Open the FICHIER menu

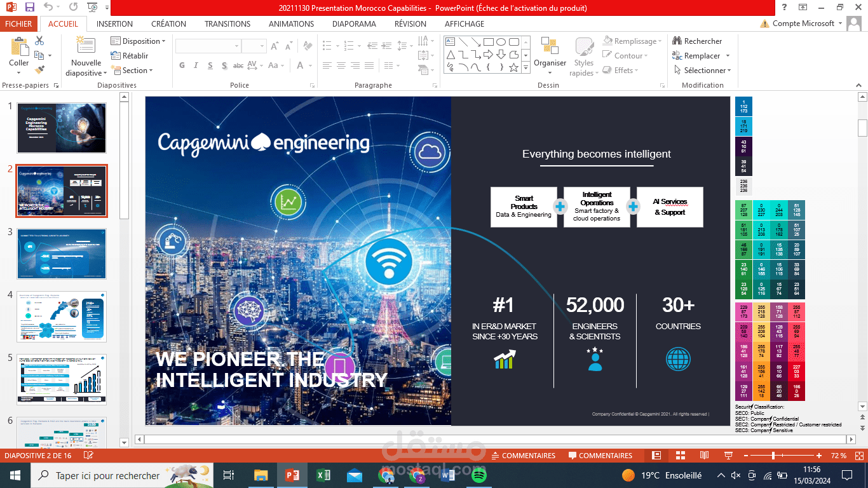[18, 24]
